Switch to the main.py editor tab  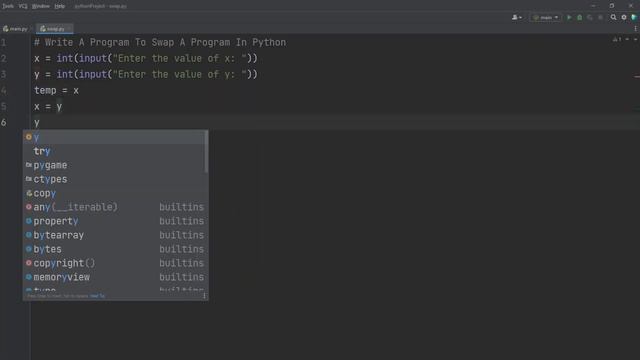(x=16, y=29)
